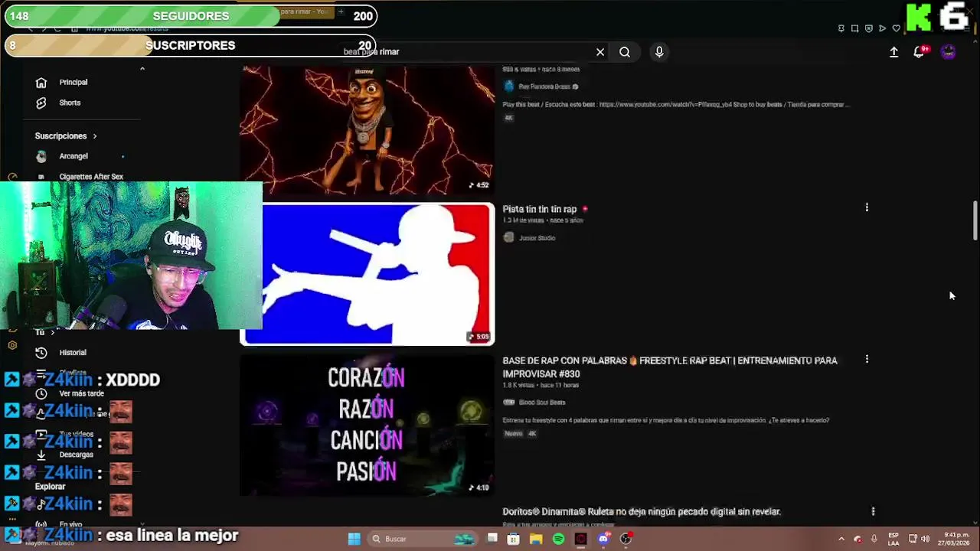Click the browser send/flow arrow icon

(883, 28)
